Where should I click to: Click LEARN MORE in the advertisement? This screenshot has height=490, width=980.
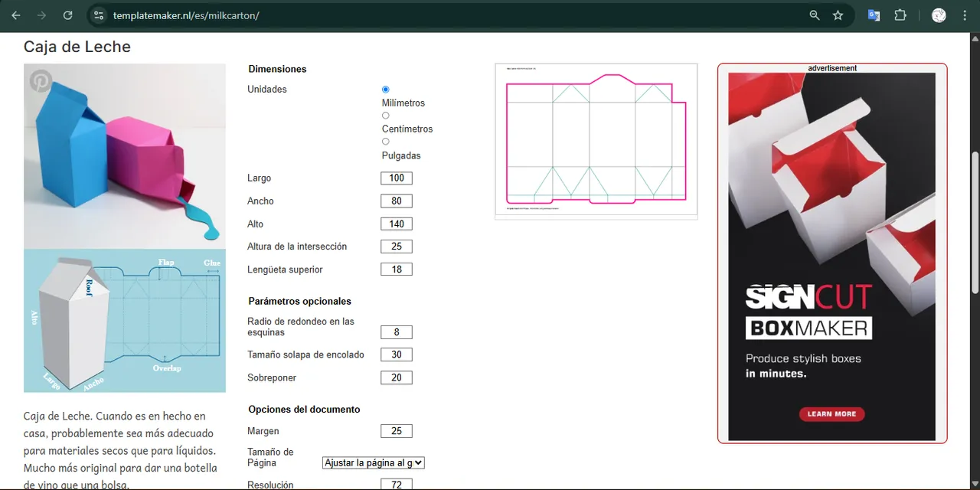point(832,413)
